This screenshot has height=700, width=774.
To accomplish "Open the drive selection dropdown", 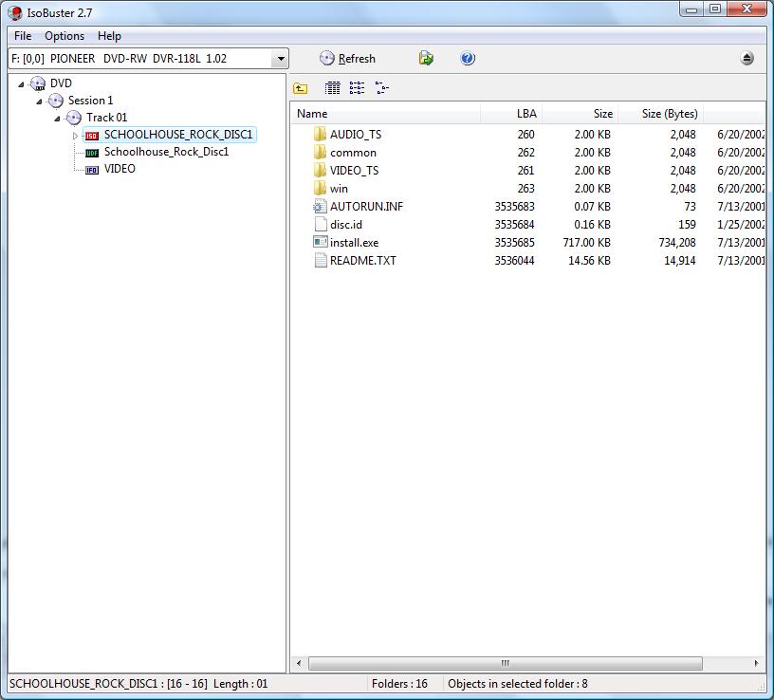I will (281, 59).
